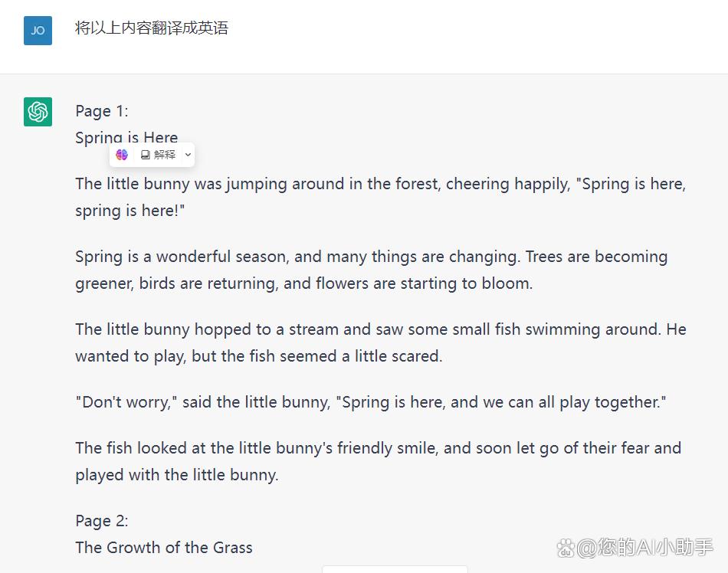Click paragraph starting "The fish looked at"
Viewport: 728px width, 573px height.
379,461
